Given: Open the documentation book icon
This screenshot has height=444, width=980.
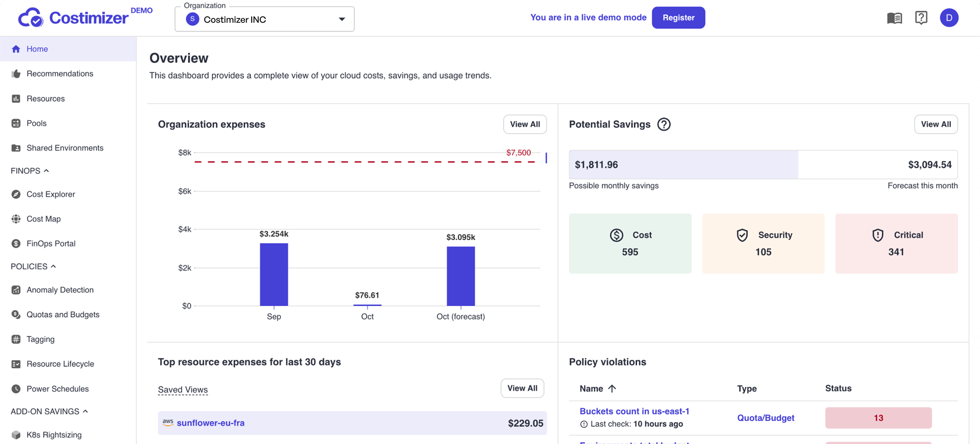Looking at the screenshot, I should point(894,18).
